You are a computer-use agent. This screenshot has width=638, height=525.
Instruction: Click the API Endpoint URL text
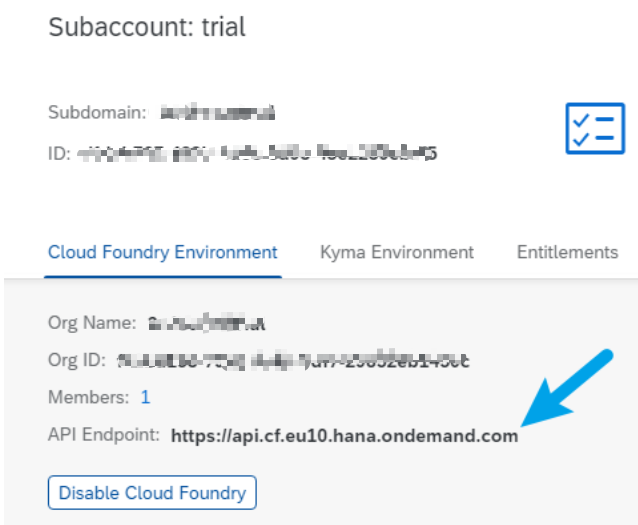coord(345,436)
